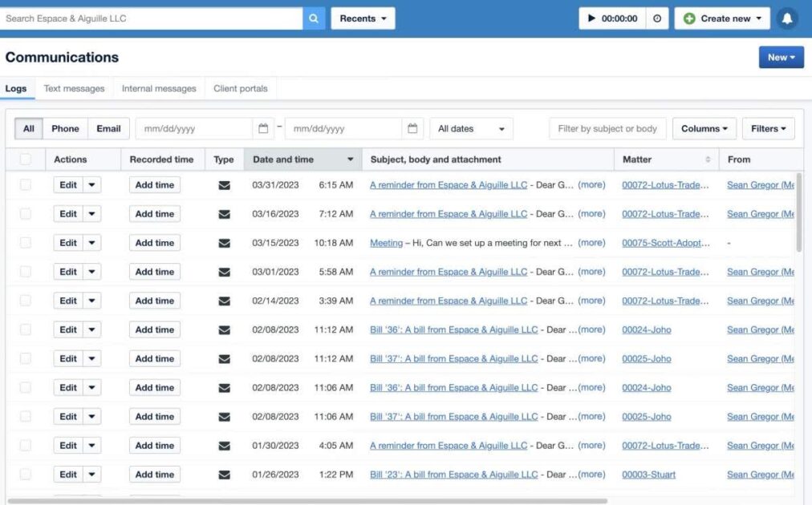Check the box on the first reminder row

25,184
